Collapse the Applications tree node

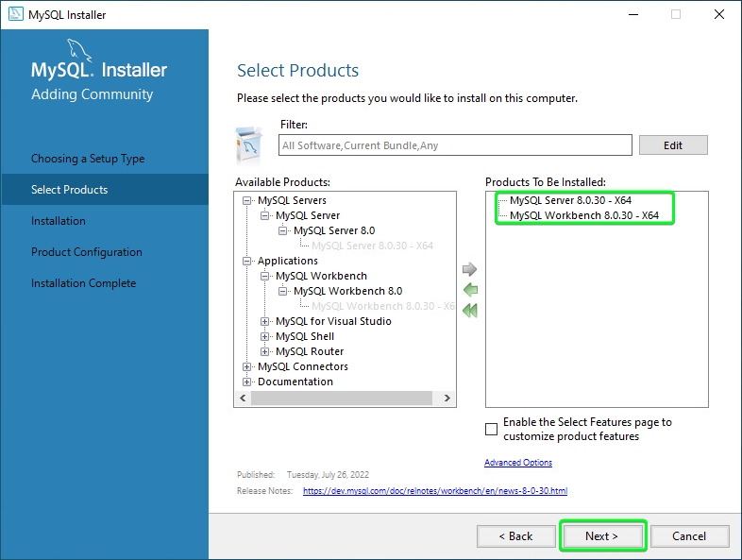(246, 262)
